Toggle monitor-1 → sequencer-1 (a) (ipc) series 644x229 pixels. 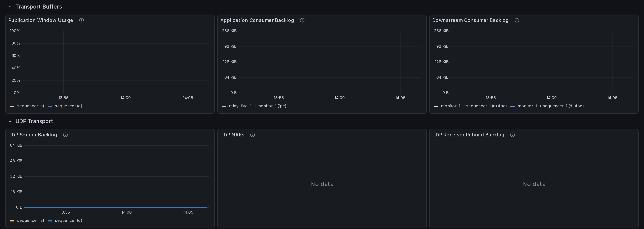(x=474, y=106)
